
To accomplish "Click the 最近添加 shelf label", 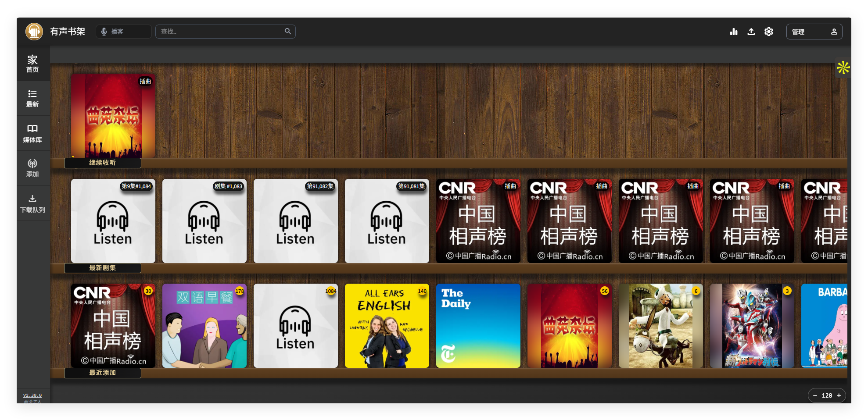I will click(x=103, y=373).
